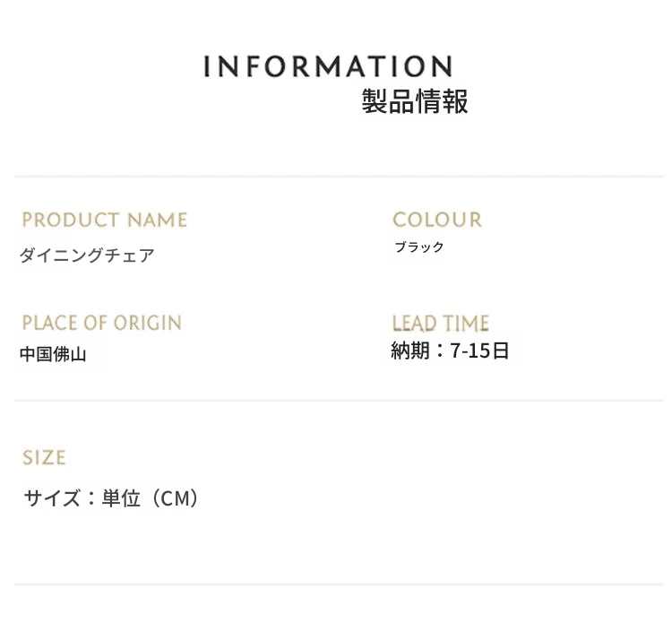The image size is (672, 623).
Task: Click the divider line above SIZE
Action: pos(339,401)
